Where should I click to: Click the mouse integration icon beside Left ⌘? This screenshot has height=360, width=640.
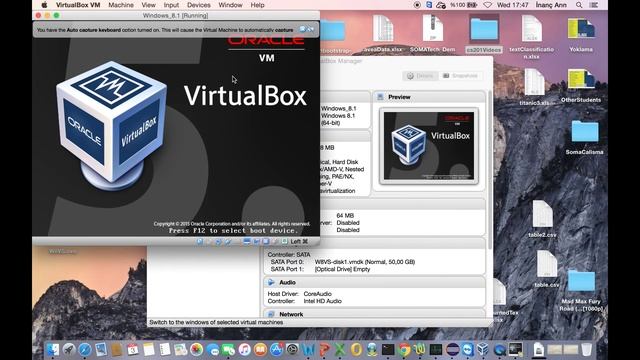[x=284, y=242]
